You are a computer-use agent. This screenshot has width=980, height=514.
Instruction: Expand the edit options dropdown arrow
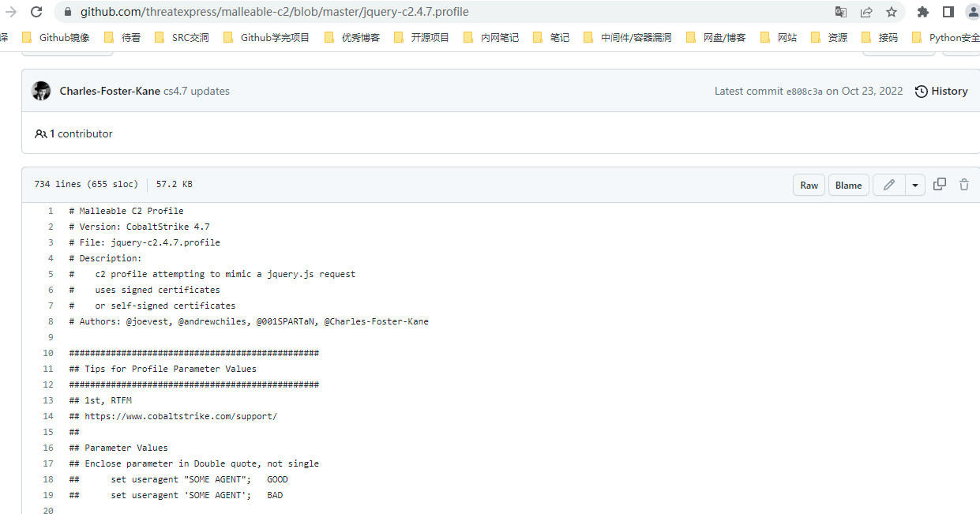(914, 185)
